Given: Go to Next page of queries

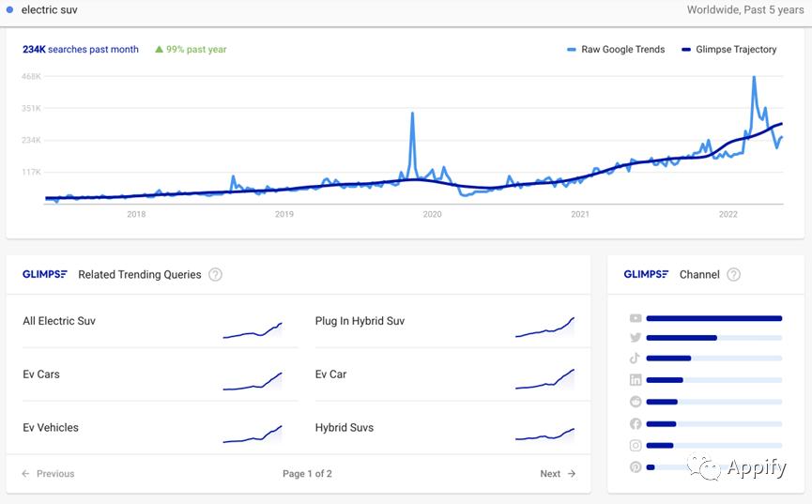Looking at the screenshot, I should point(558,474).
